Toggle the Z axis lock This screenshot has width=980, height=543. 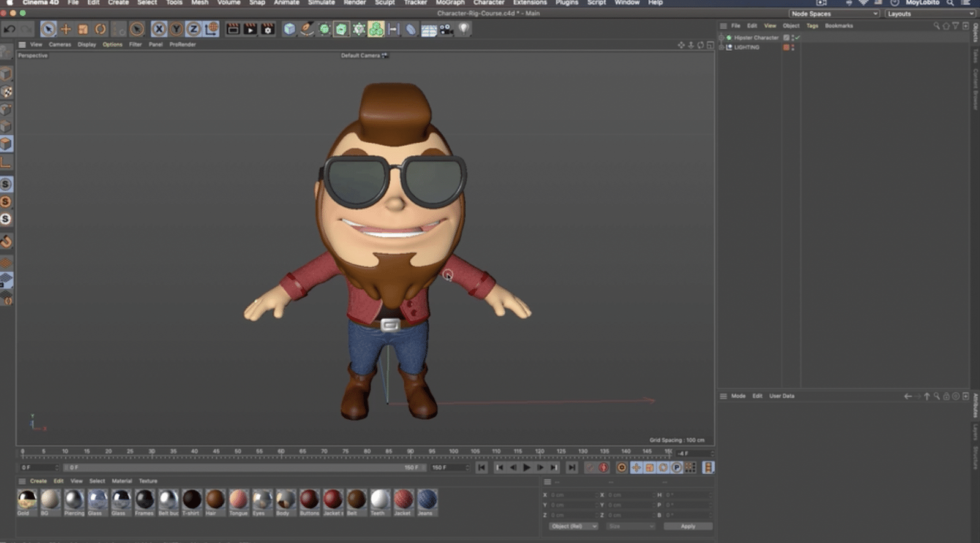coord(194,29)
